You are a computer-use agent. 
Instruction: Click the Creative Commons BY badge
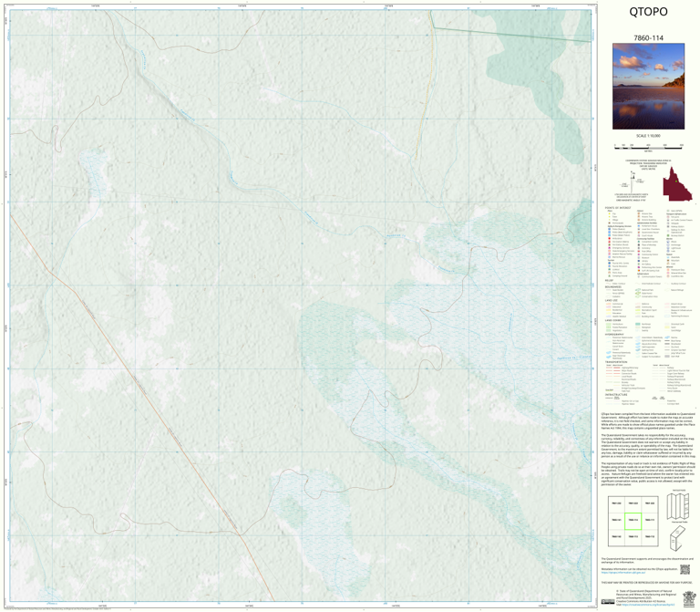coord(608,602)
